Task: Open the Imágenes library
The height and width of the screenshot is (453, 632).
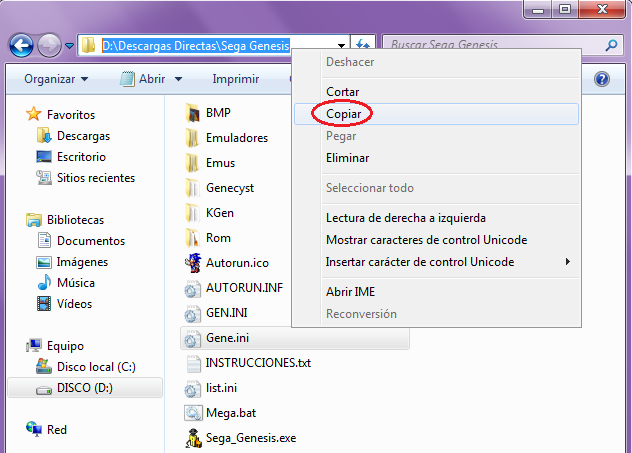Action: pos(82,262)
